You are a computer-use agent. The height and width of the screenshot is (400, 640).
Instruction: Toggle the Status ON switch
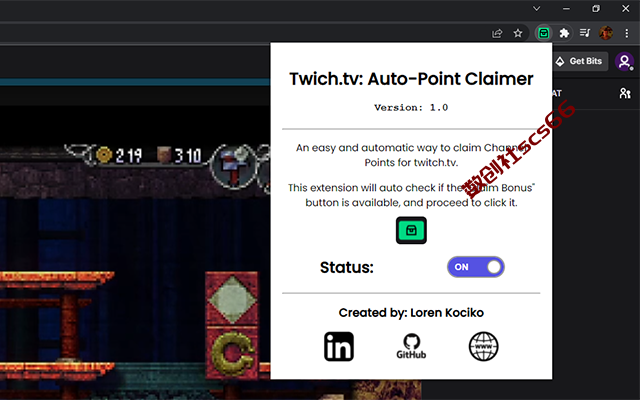[476, 267]
